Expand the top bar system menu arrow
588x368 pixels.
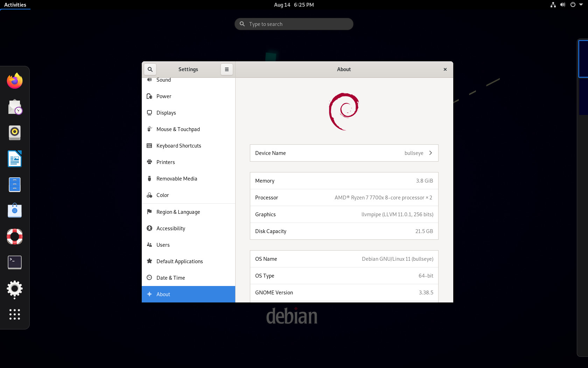coord(581,5)
